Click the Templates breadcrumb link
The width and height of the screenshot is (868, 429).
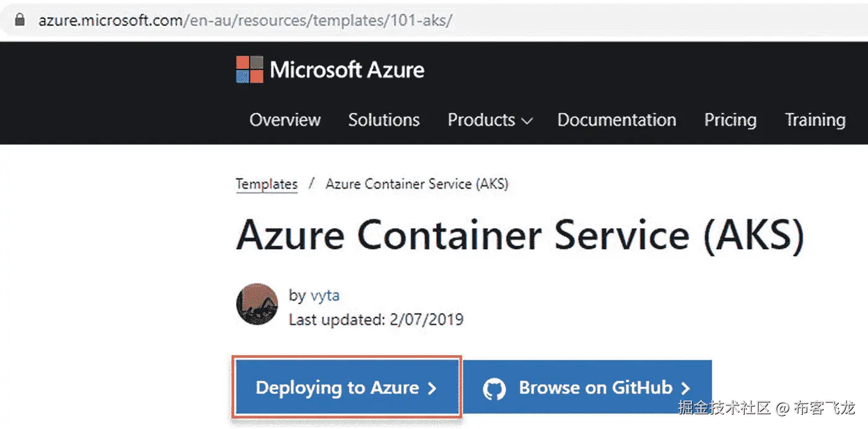click(267, 184)
